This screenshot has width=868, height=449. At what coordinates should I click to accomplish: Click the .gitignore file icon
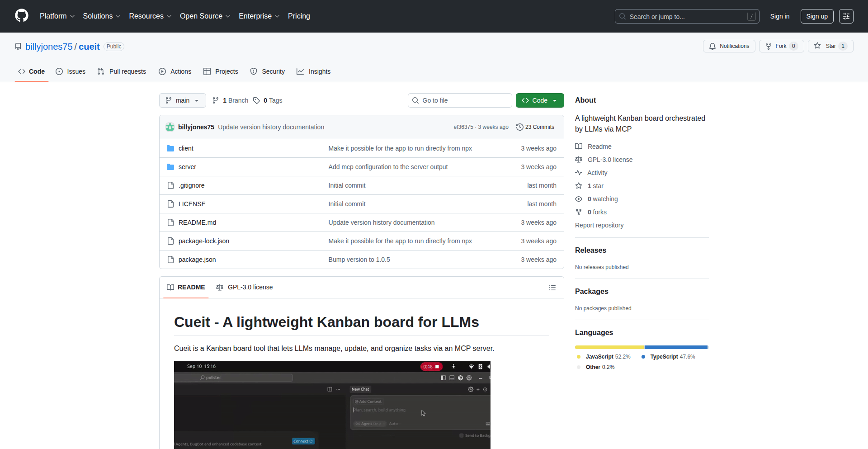click(x=170, y=185)
